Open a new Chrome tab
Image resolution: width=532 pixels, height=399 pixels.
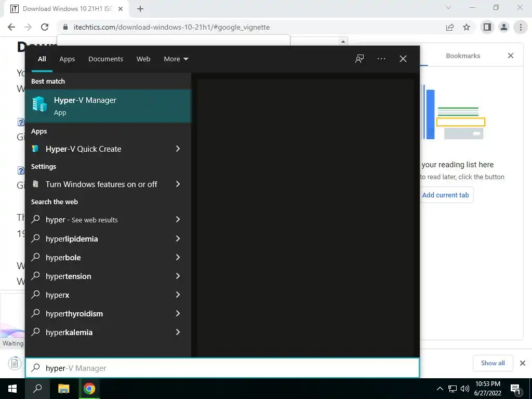point(140,9)
